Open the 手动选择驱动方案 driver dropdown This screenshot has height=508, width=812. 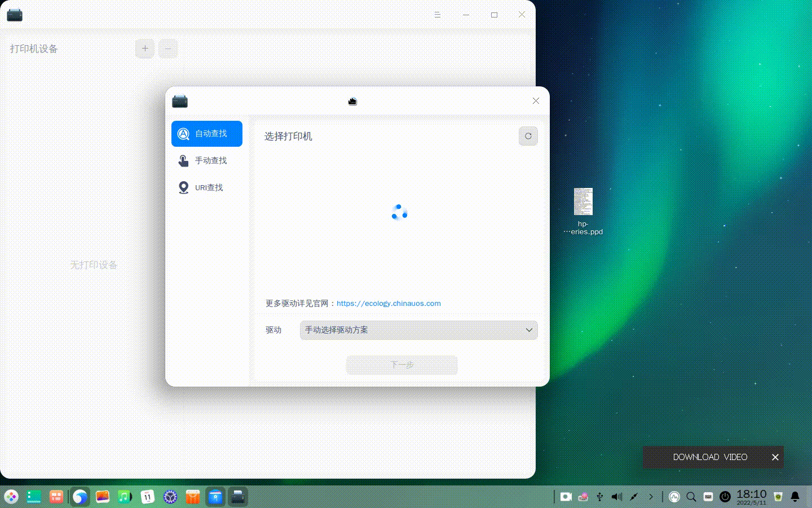pyautogui.click(x=418, y=330)
